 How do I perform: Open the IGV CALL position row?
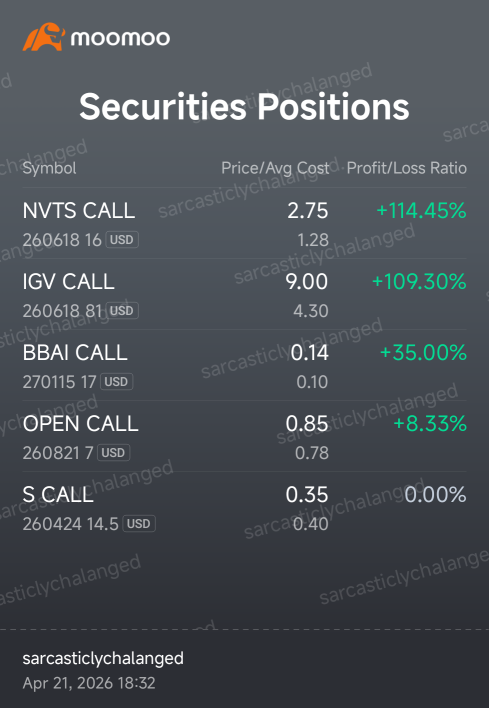[x=244, y=294]
